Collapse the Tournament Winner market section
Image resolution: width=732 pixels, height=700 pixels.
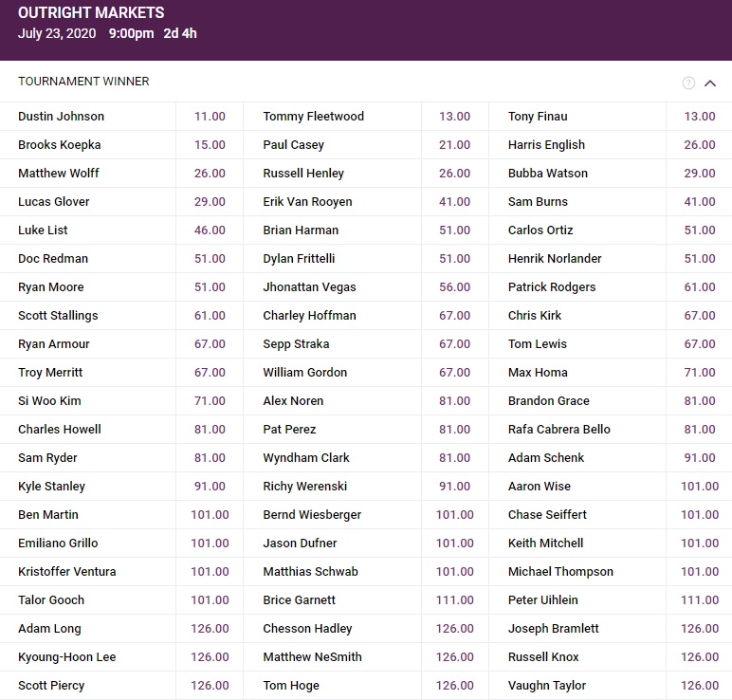coord(710,83)
